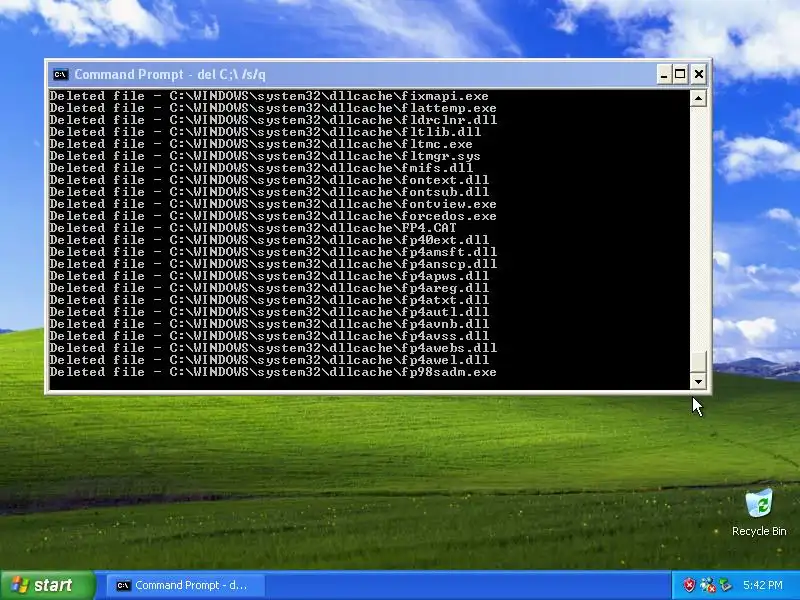Image resolution: width=800 pixels, height=600 pixels.
Task: Click the line ending with fp4apws.dll
Action: (269, 276)
